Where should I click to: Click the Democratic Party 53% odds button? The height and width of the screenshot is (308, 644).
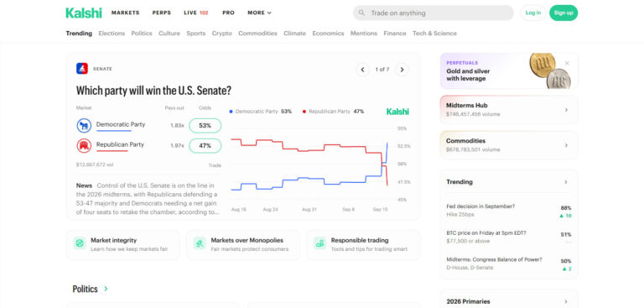click(x=205, y=125)
